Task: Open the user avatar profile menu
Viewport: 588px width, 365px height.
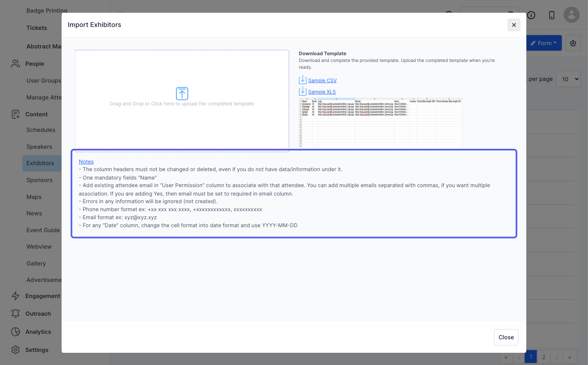Action: 572,15
